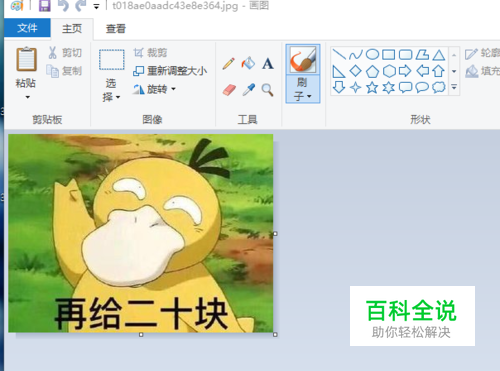Select the Curve shape

click(x=356, y=54)
